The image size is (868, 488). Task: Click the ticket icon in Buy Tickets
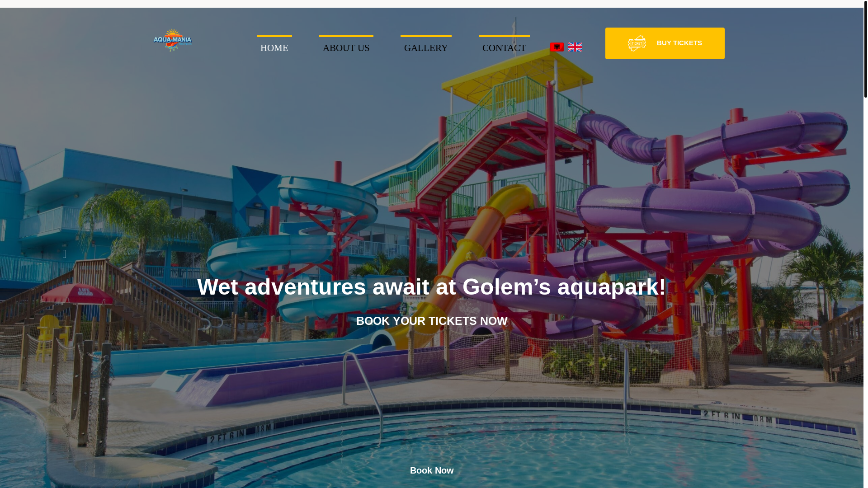pyautogui.click(x=637, y=43)
